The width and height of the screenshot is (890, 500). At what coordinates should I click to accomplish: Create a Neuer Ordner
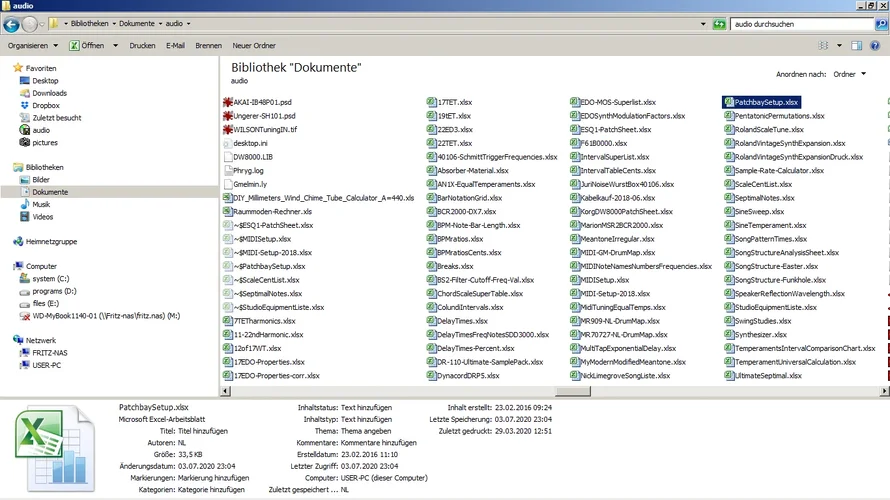coord(254,45)
